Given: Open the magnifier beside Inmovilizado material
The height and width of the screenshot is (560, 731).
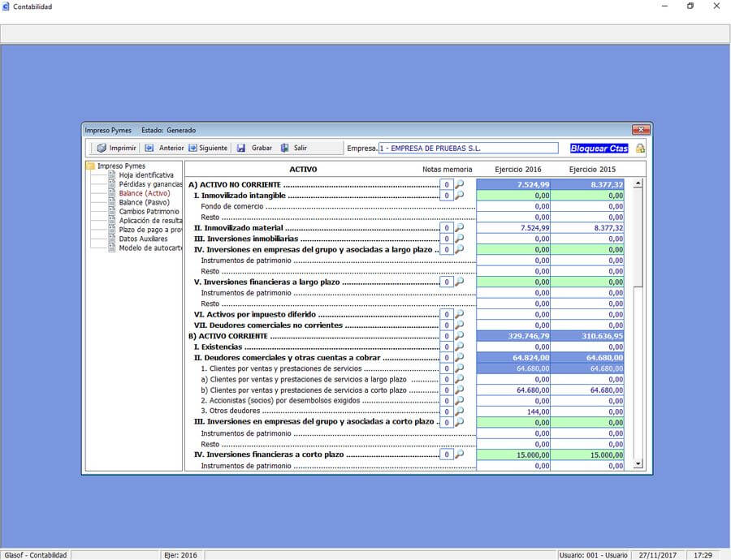Looking at the screenshot, I should click(461, 227).
